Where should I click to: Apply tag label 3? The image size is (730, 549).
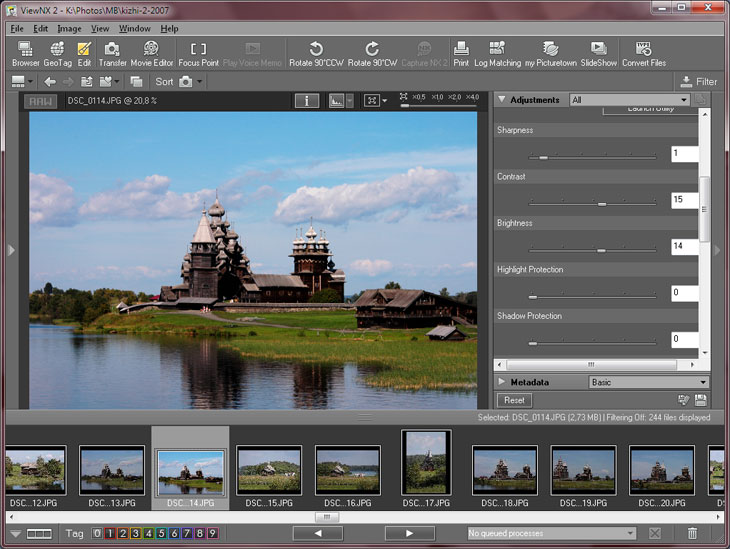coord(135,533)
